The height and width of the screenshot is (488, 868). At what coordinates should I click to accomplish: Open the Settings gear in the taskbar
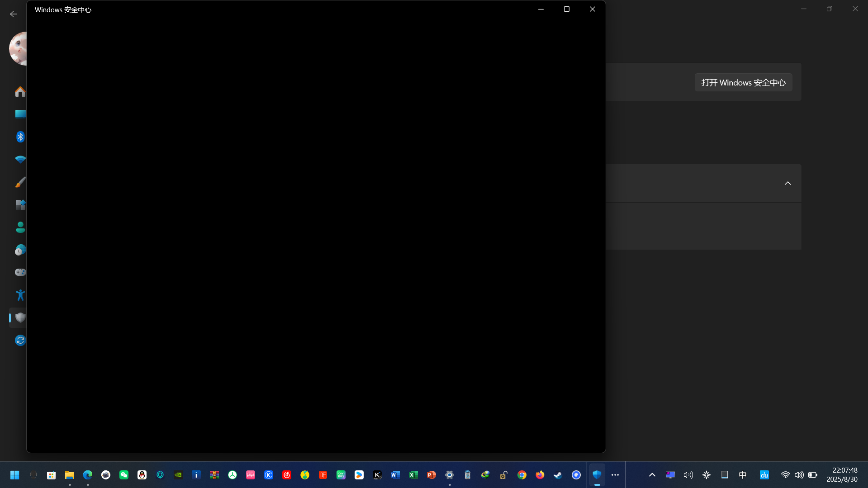point(450,475)
